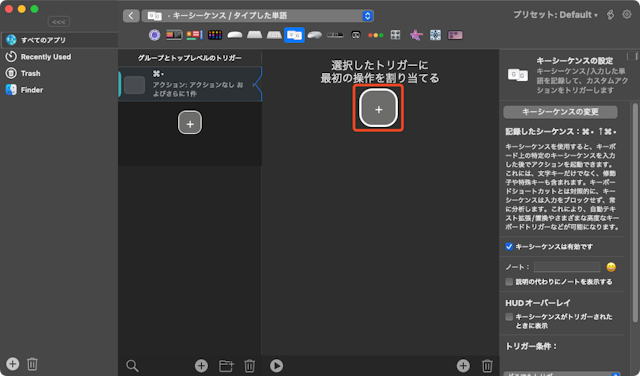Click the lightning bolt icon near preset
The width and height of the screenshot is (640, 376).
click(x=610, y=15)
